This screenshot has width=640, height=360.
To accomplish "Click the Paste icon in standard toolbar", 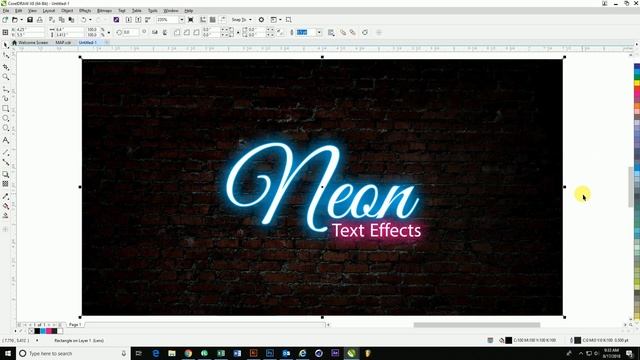I will pyautogui.click(x=71, y=20).
